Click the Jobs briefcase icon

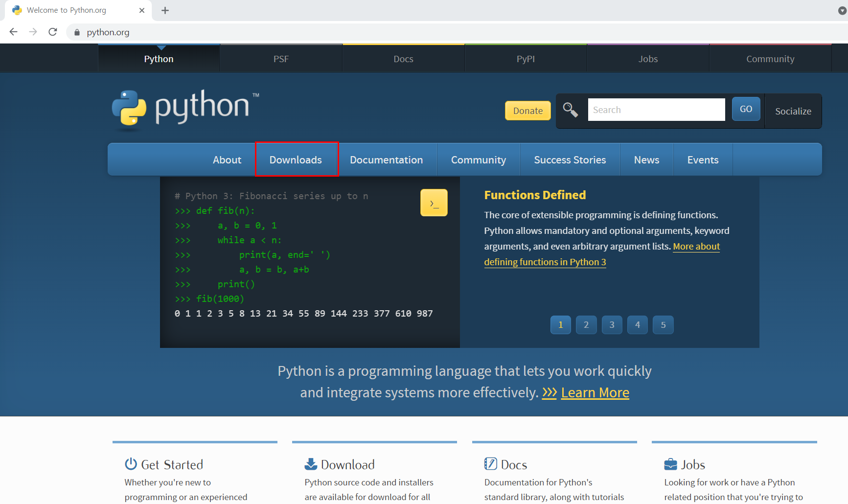click(670, 464)
